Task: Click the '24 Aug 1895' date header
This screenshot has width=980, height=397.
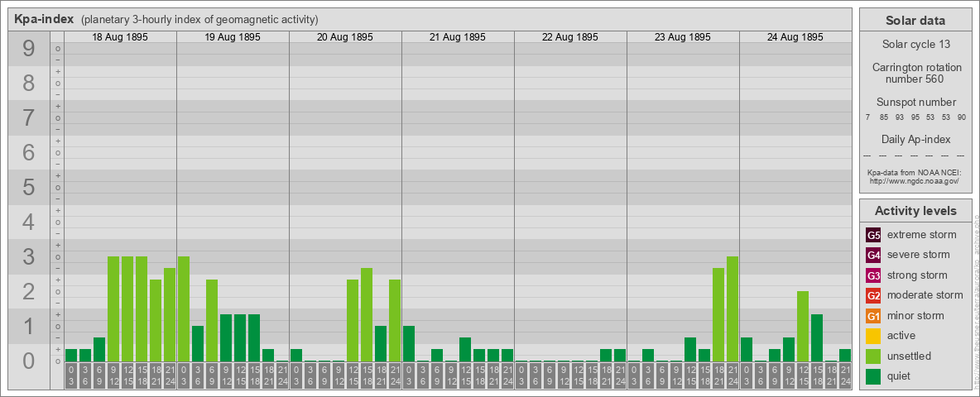Action: [x=795, y=37]
